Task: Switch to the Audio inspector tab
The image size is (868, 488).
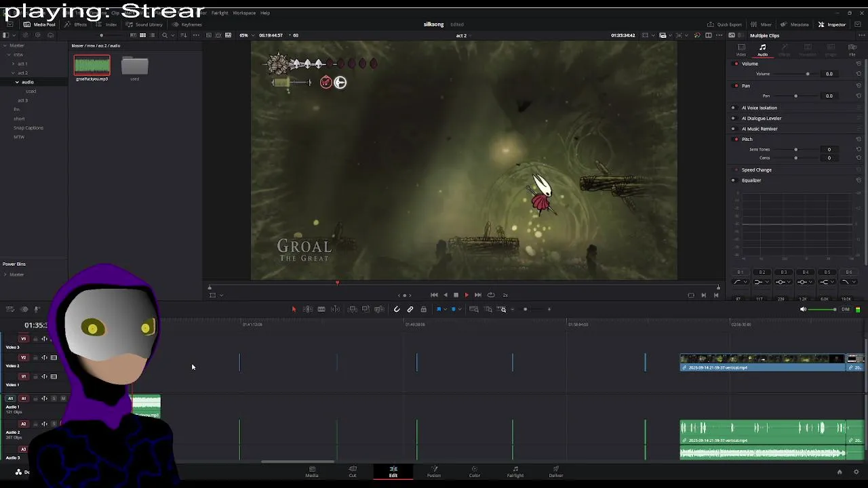Action: coord(763,50)
